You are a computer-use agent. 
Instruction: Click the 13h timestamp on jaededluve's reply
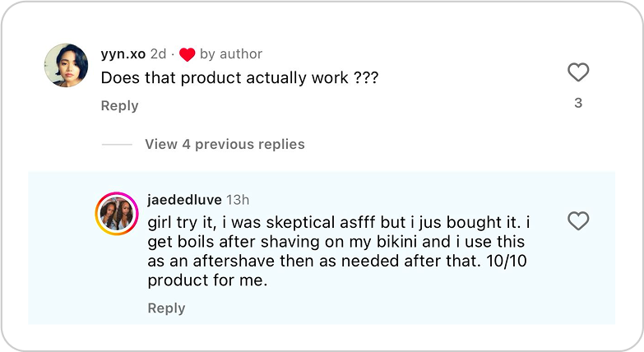[238, 199]
